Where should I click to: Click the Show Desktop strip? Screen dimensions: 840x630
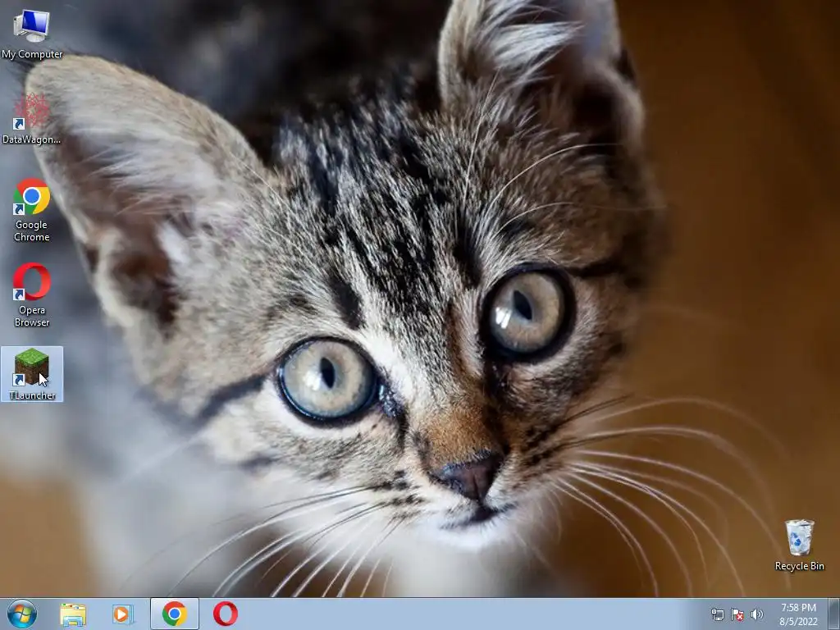point(834,614)
